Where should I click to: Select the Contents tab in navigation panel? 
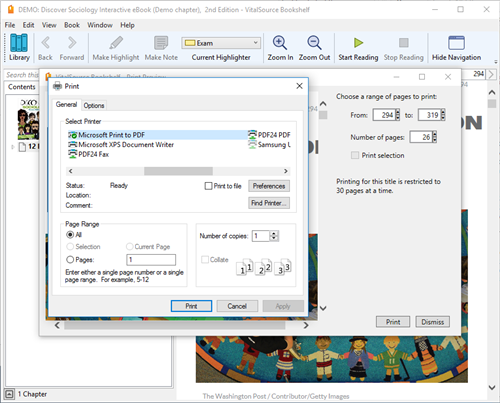22,87
